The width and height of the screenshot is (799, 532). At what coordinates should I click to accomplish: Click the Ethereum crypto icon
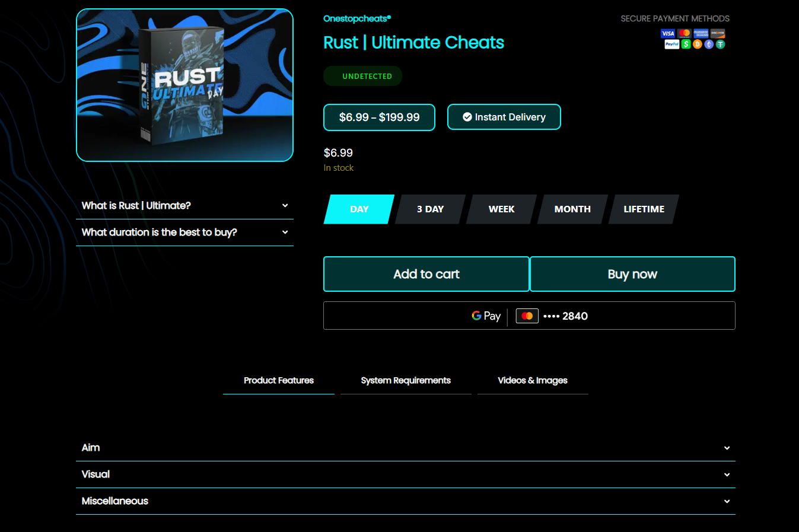click(x=709, y=44)
